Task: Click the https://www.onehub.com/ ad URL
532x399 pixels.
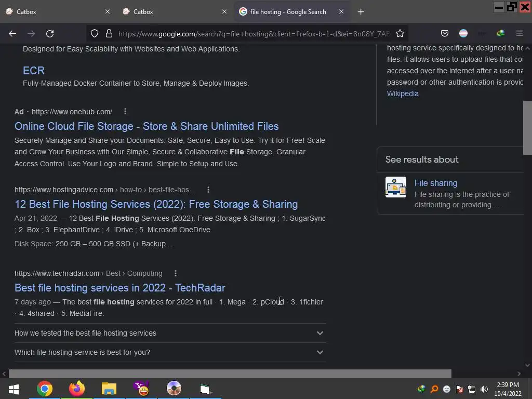Action: point(72,112)
